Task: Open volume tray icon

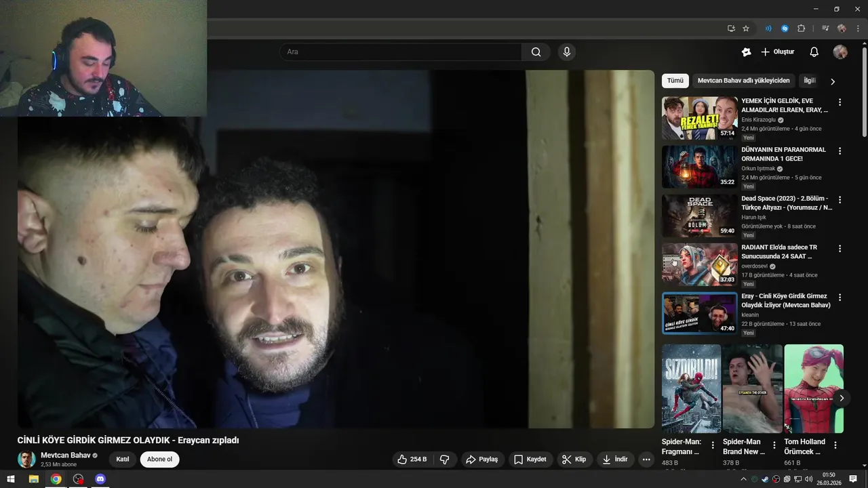Action: pyautogui.click(x=808, y=479)
